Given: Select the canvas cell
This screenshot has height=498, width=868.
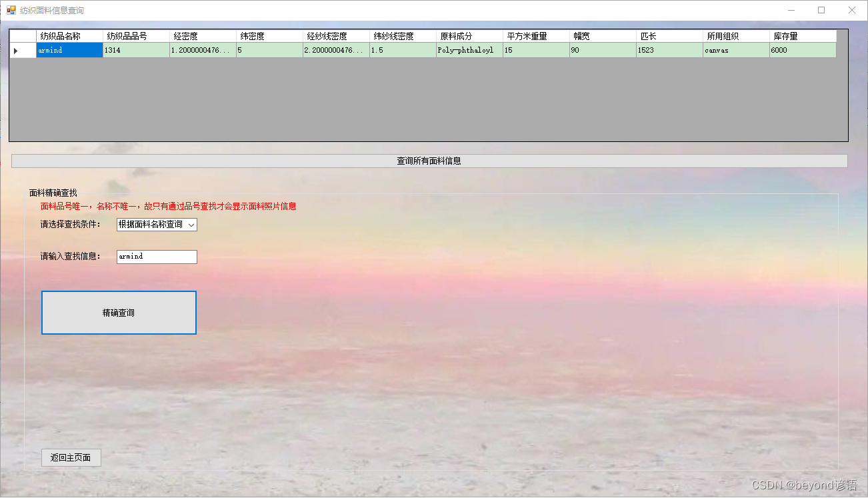Looking at the screenshot, I should (x=737, y=51).
